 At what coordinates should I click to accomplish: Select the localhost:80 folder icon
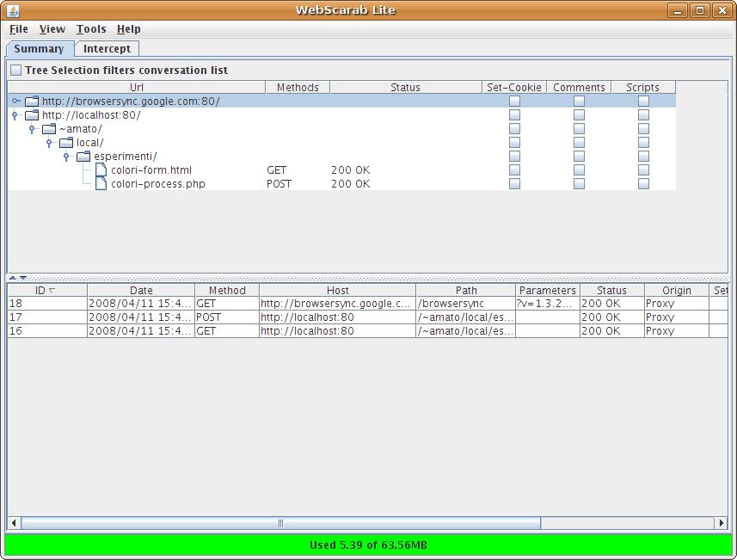[32, 114]
